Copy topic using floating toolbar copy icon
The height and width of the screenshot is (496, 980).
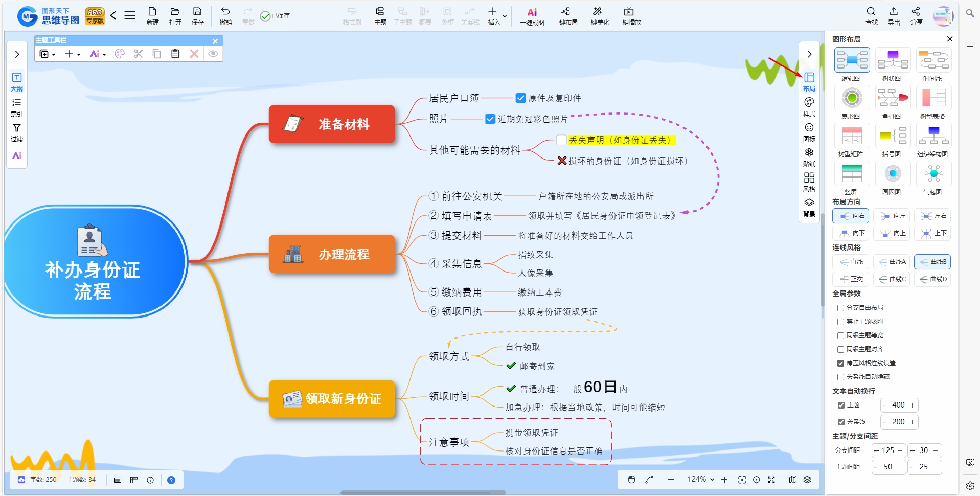[x=157, y=54]
